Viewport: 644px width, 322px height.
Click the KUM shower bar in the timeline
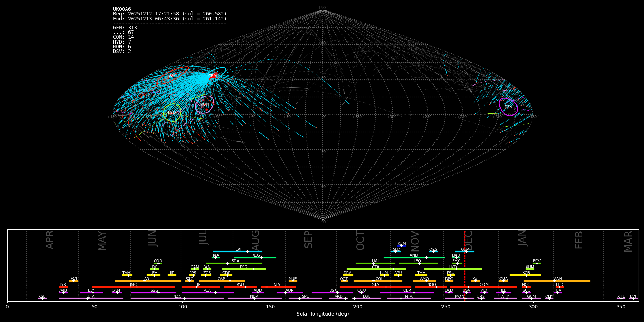pos(402,246)
